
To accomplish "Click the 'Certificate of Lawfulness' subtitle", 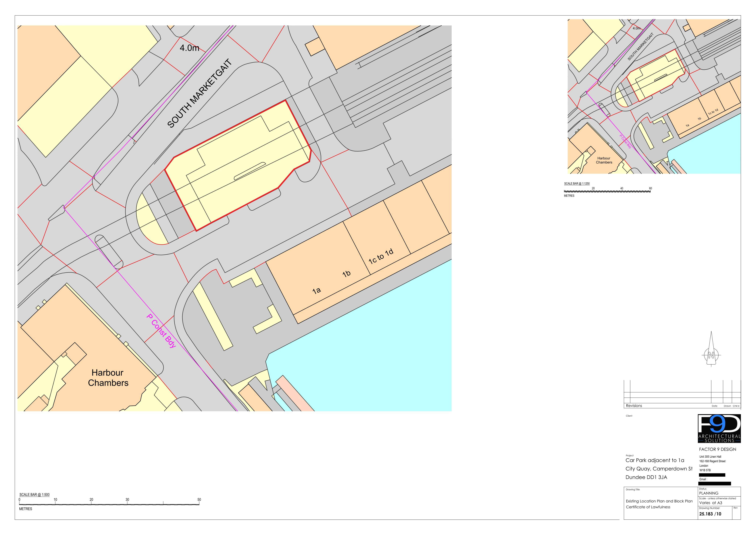I will 648,507.
